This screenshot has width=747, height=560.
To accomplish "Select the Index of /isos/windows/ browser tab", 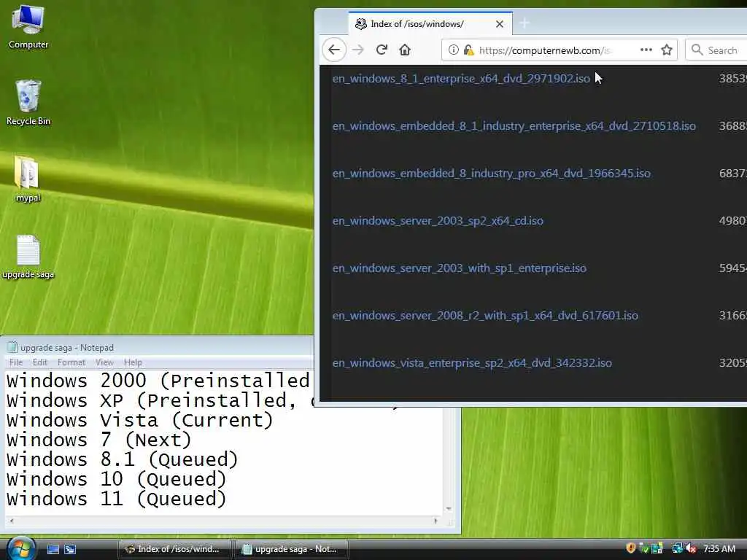I will click(430, 23).
